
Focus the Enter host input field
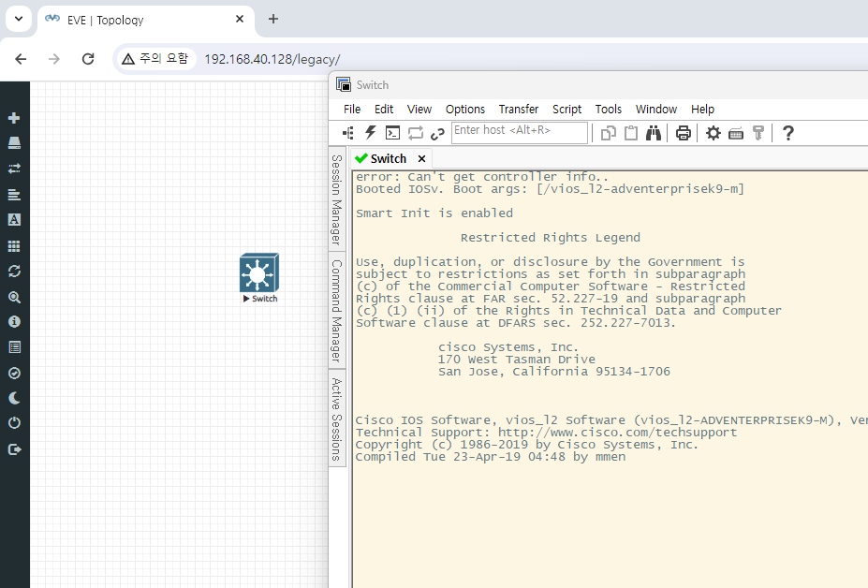point(520,132)
